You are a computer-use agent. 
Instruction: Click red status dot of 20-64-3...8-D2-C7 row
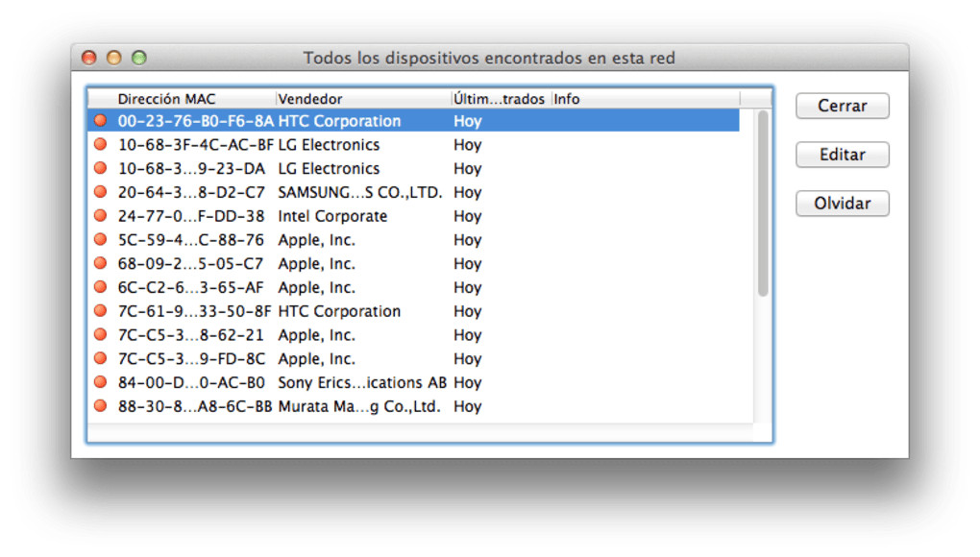pyautogui.click(x=101, y=192)
